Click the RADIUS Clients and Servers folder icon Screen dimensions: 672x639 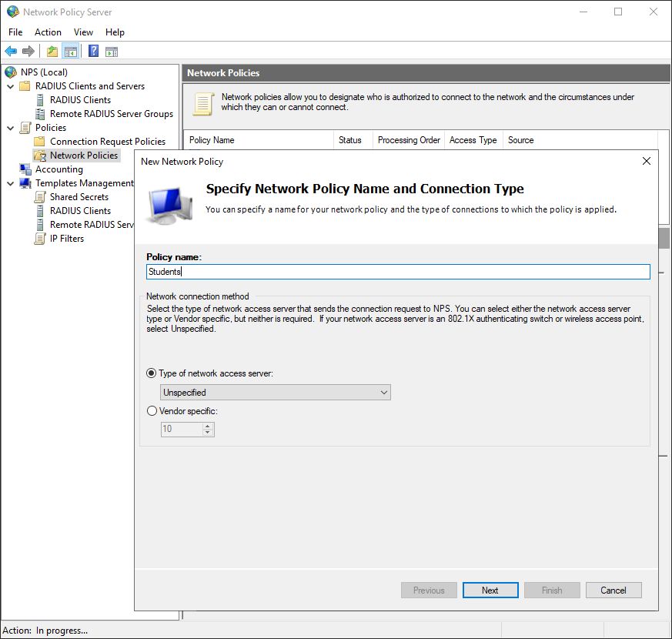click(25, 85)
